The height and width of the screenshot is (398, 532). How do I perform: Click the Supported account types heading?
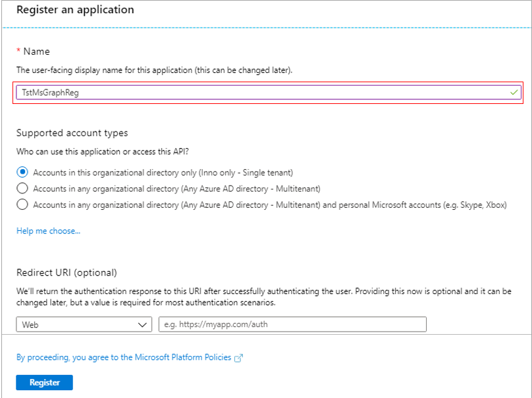[x=72, y=132]
